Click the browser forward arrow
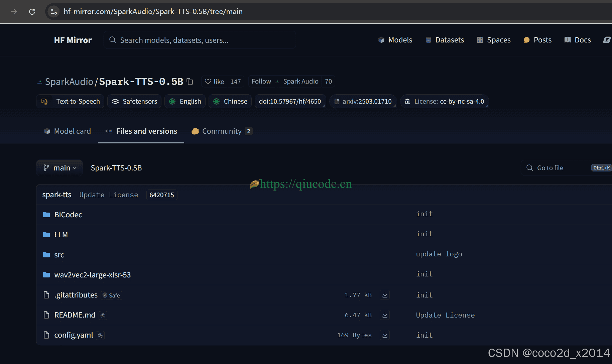This screenshot has height=364, width=612. click(x=14, y=12)
